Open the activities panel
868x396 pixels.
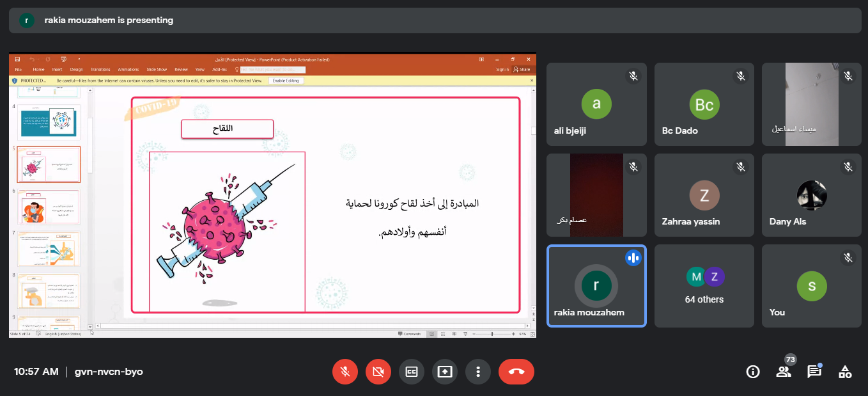(x=845, y=372)
